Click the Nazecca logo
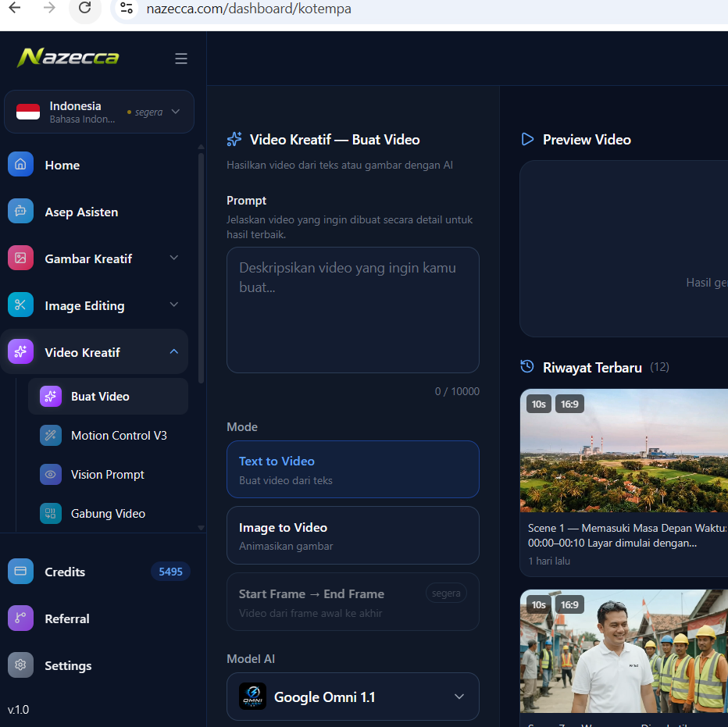Image resolution: width=728 pixels, height=727 pixels. [x=68, y=58]
